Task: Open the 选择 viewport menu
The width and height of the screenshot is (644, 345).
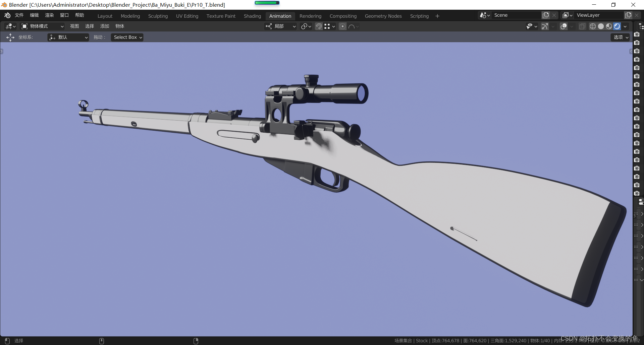Action: point(90,26)
